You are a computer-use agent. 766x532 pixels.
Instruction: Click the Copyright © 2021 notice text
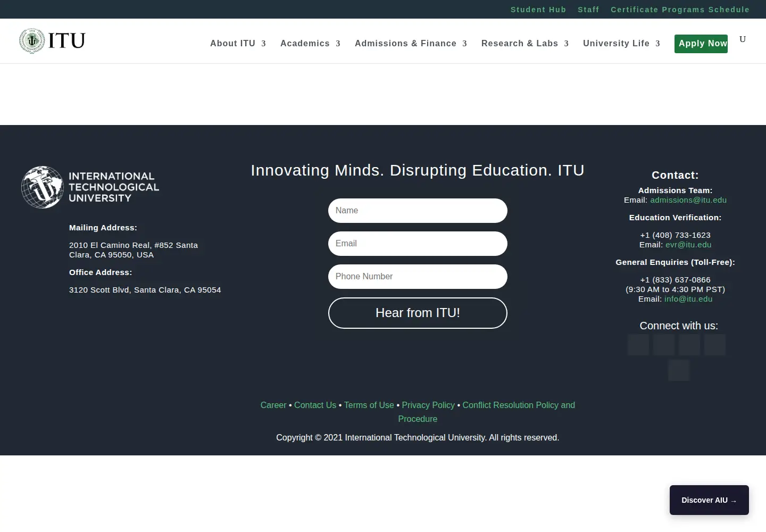tap(418, 438)
